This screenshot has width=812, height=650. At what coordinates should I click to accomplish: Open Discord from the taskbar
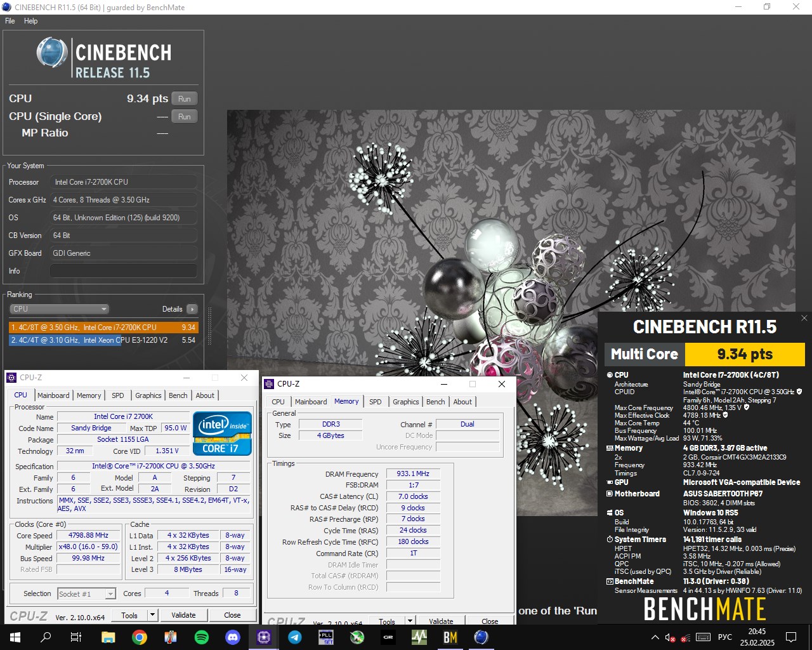233,637
